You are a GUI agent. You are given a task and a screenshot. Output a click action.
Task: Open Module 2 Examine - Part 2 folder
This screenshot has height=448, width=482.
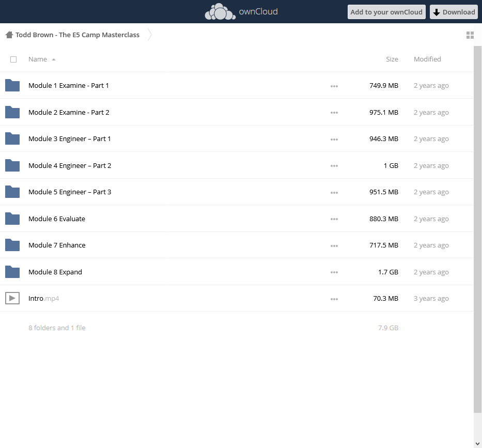[x=69, y=112]
